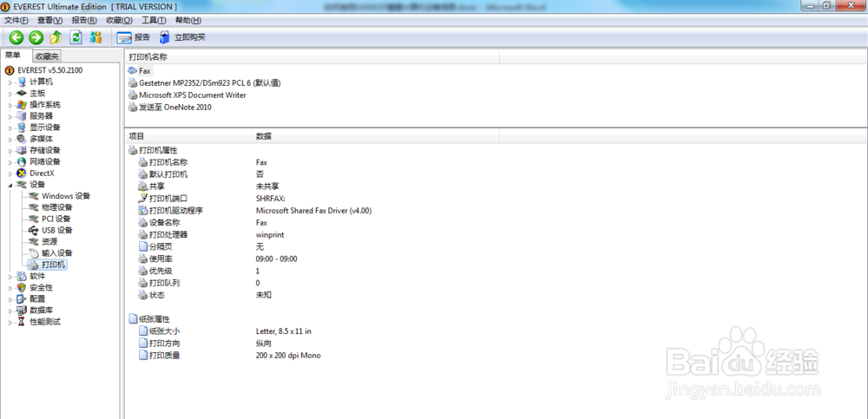Image resolution: width=868 pixels, height=419 pixels.
Task: Expand the 计算机 tree node
Action: (10, 82)
